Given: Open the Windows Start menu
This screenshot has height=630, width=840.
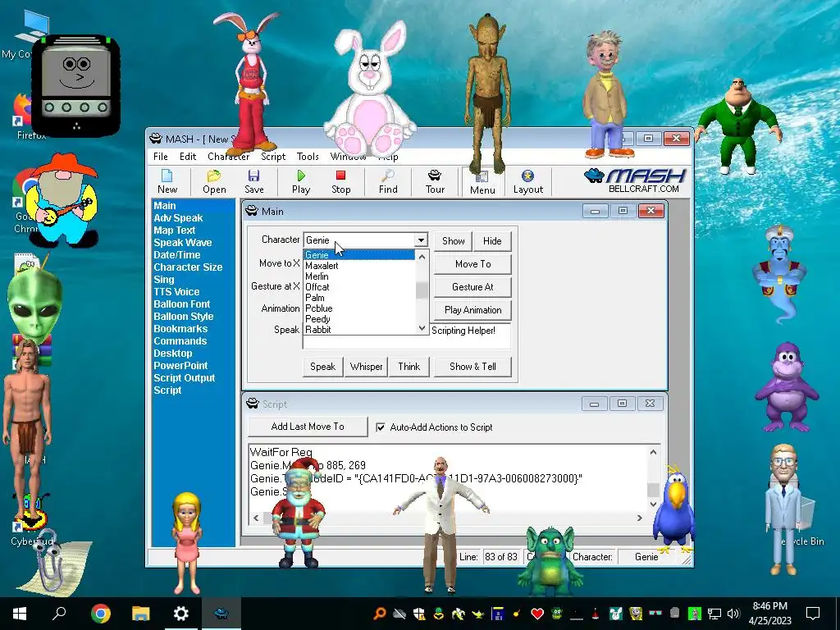Looking at the screenshot, I should (x=20, y=614).
